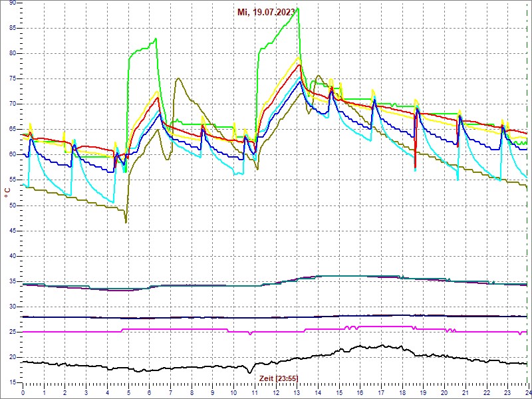Image resolution: width=532 pixels, height=399 pixels.
Task: Select the 65 label on the temperature axis
Action: [x=12, y=130]
